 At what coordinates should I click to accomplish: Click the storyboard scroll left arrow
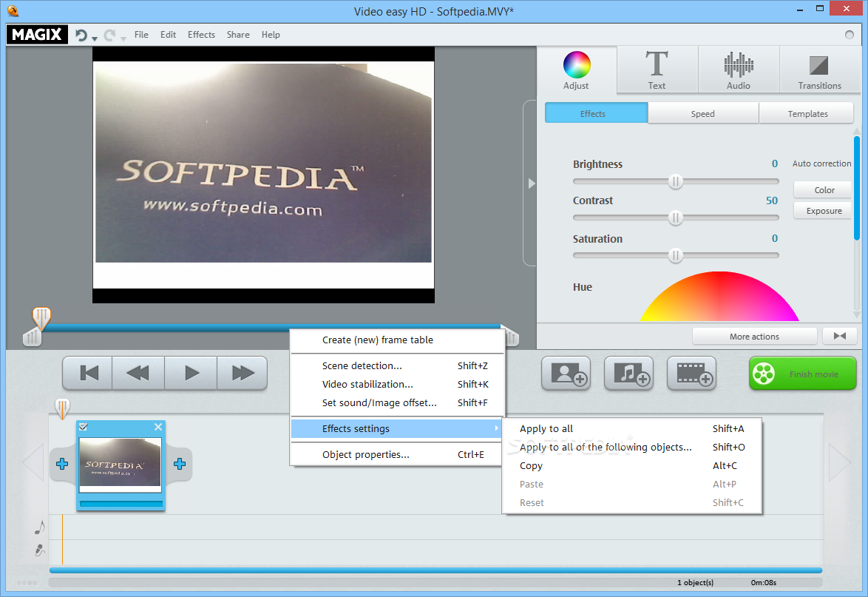click(33, 462)
